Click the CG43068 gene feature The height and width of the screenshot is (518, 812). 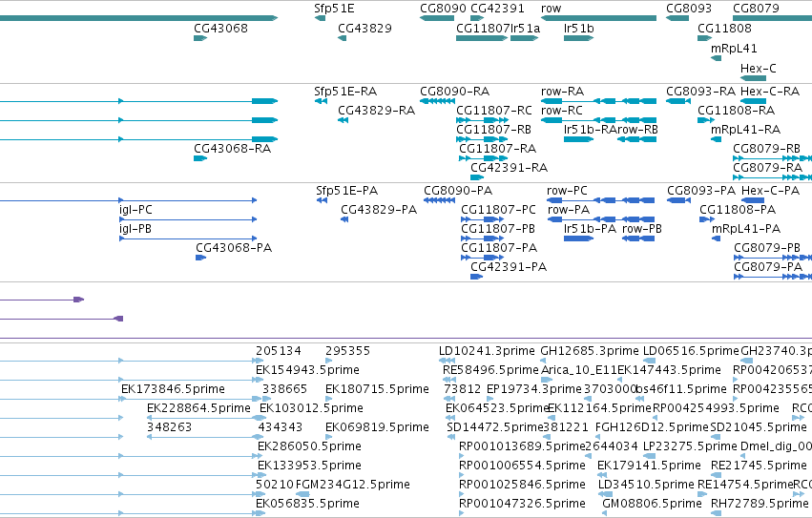tap(199, 38)
